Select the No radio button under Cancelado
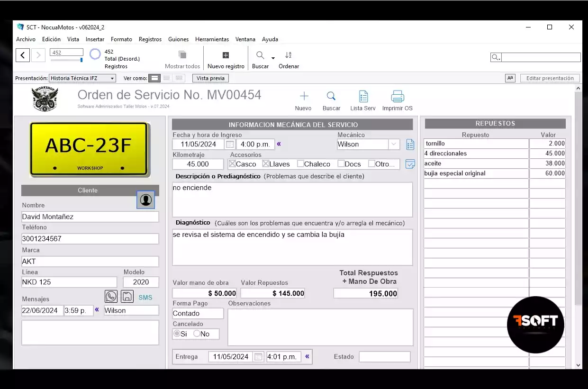Image resolution: width=588 pixels, height=389 pixels. click(x=197, y=334)
